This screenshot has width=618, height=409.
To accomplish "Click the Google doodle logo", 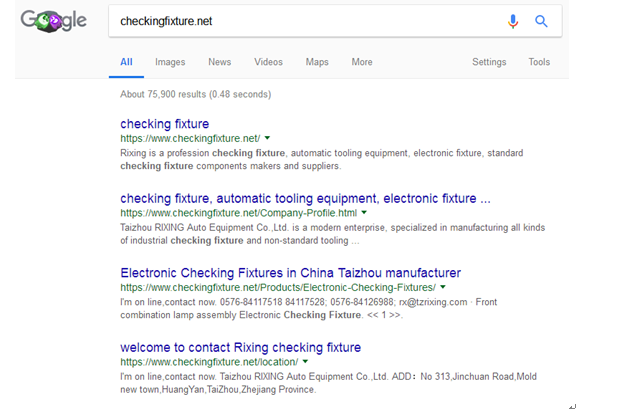I will point(54,21).
